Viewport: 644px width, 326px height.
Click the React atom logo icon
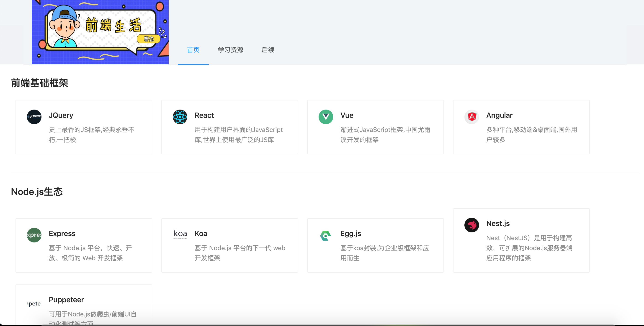point(180,117)
